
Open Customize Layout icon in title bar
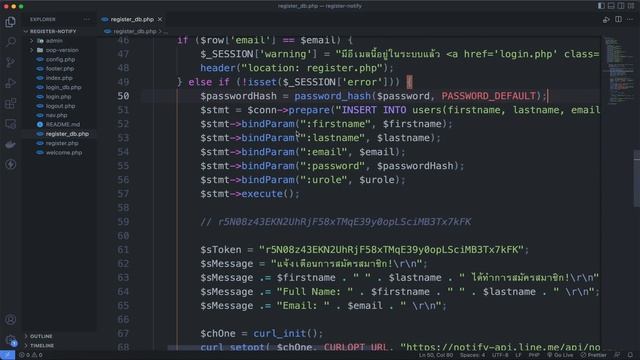tap(631, 6)
